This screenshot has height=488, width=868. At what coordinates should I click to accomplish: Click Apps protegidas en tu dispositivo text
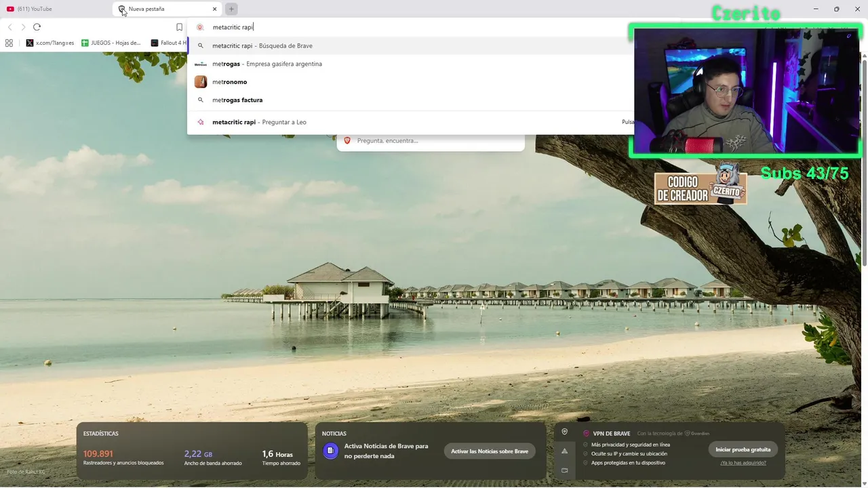(628, 463)
